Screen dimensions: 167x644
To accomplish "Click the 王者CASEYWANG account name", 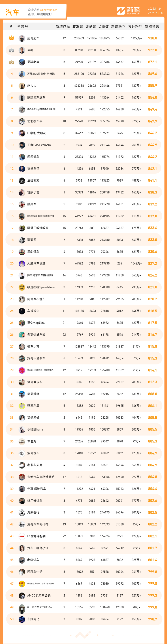I will pos(39,145).
